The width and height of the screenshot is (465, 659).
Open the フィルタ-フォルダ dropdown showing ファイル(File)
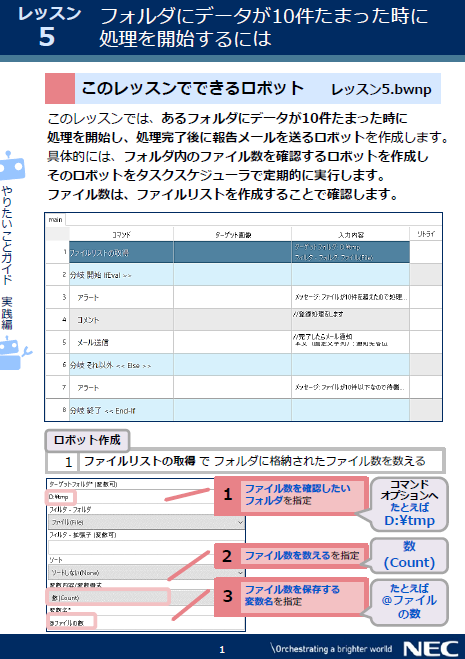pyautogui.click(x=146, y=522)
